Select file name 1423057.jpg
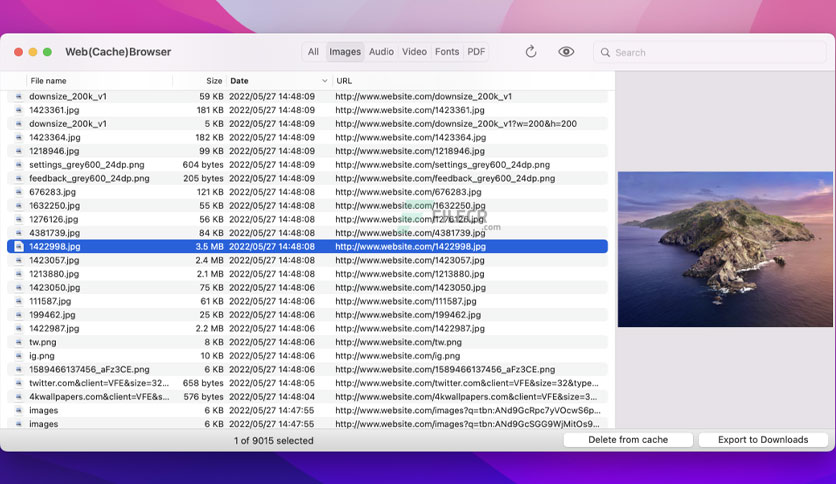Image resolution: width=836 pixels, height=484 pixels. 54,260
